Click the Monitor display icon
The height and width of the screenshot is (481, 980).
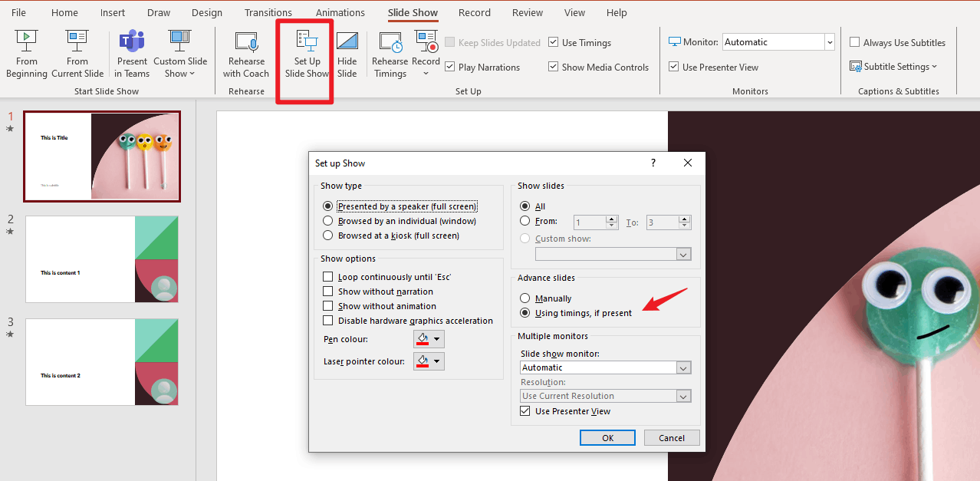click(674, 42)
